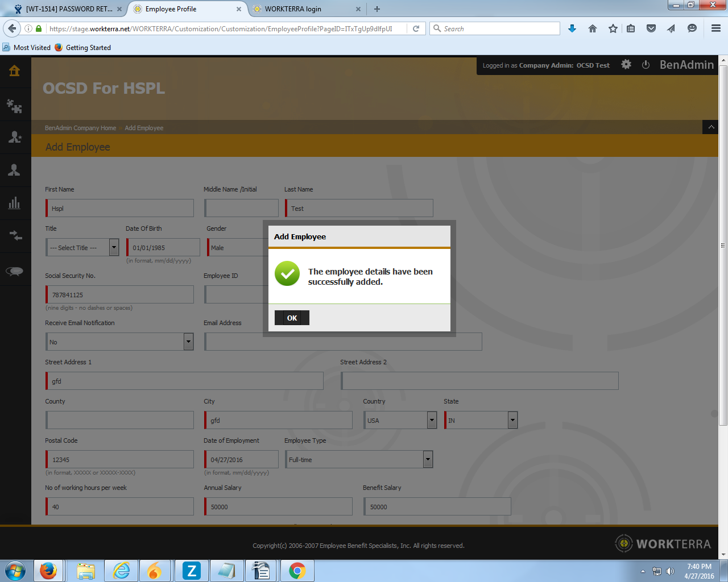Open the BenAdmin Company Home breadcrumb link

click(x=80, y=128)
